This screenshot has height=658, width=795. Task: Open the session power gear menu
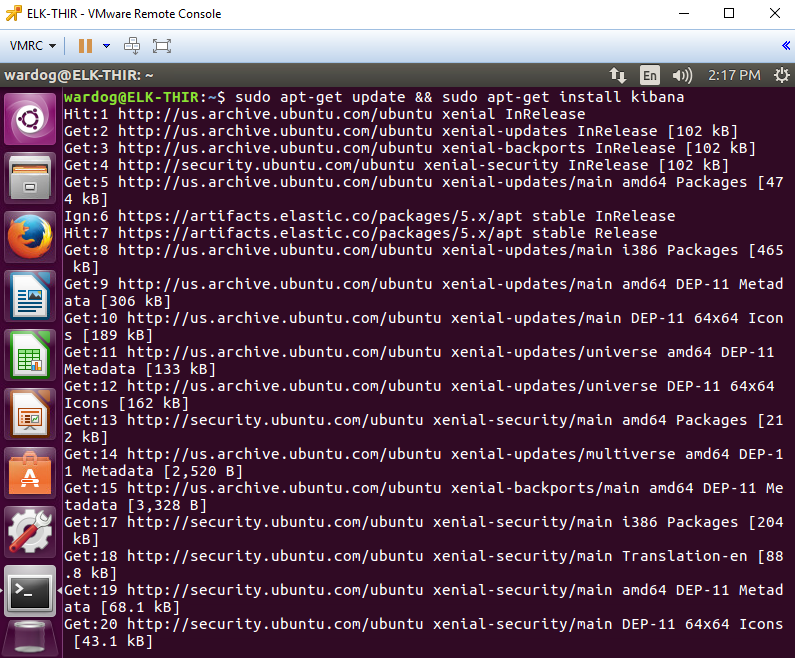(782, 76)
